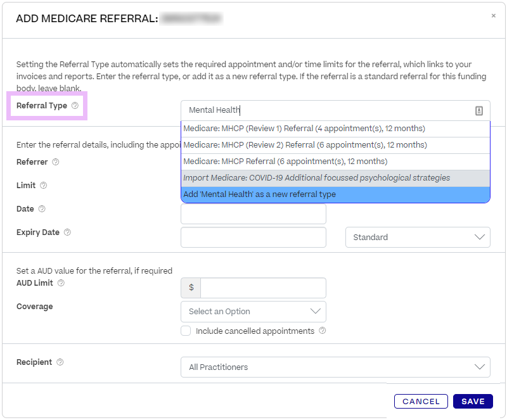Viewport: 507px width, 420px height.
Task: Click the dollar sign prefix of AUD Limit
Action: pyautogui.click(x=191, y=288)
